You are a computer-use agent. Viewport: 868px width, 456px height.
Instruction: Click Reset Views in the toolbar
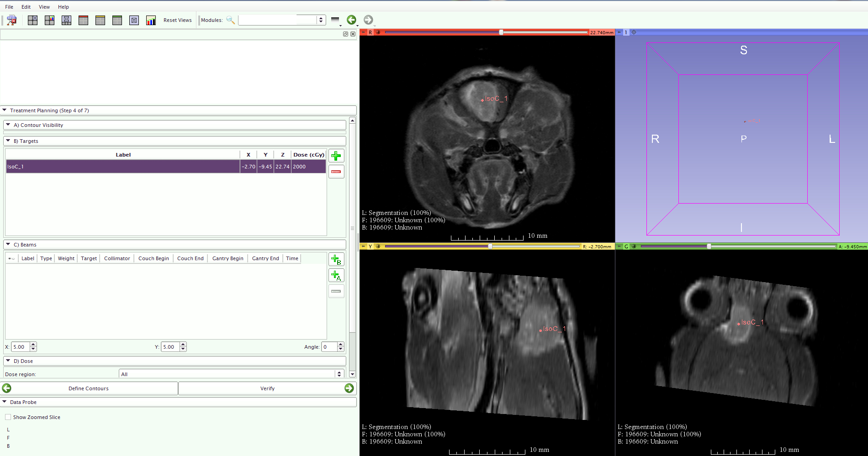177,20
